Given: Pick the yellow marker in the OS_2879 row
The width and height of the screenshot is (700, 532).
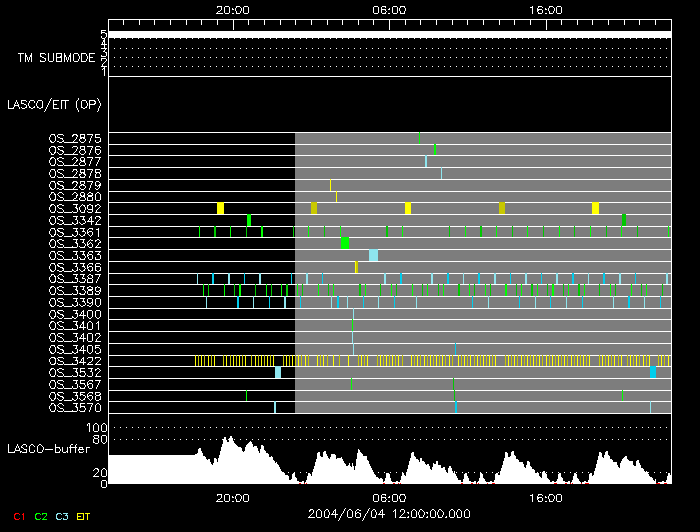Looking at the screenshot, I should point(330,185).
